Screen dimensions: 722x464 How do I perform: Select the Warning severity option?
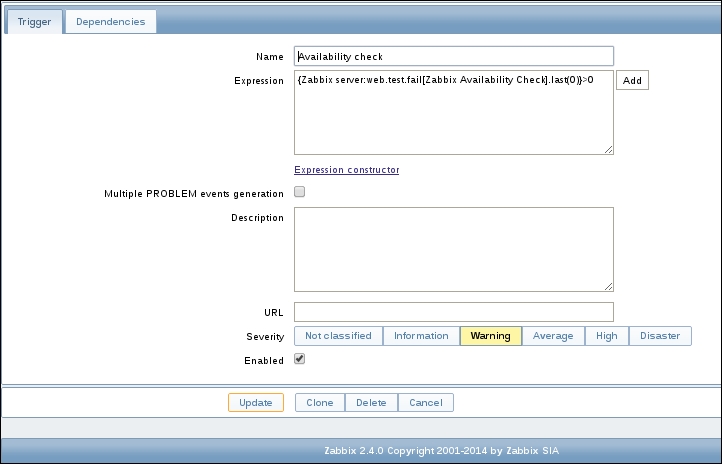[x=490, y=336]
